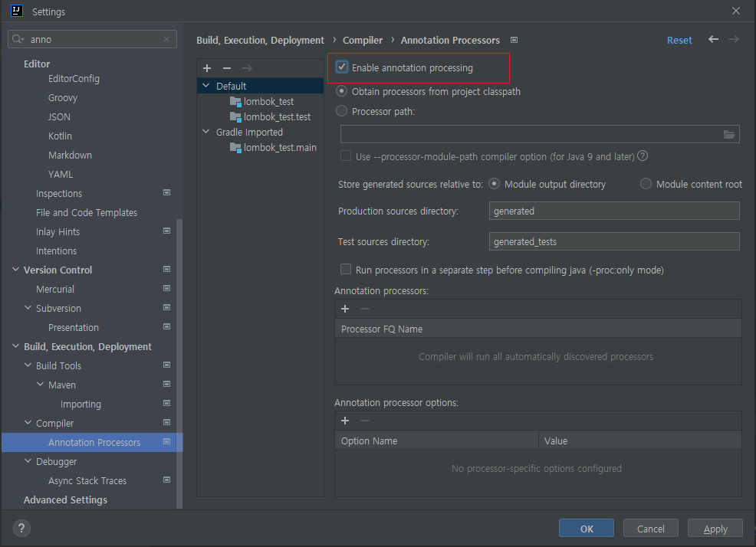Open help via the question mark icon bottom-left
This screenshot has height=547, width=756.
click(21, 528)
